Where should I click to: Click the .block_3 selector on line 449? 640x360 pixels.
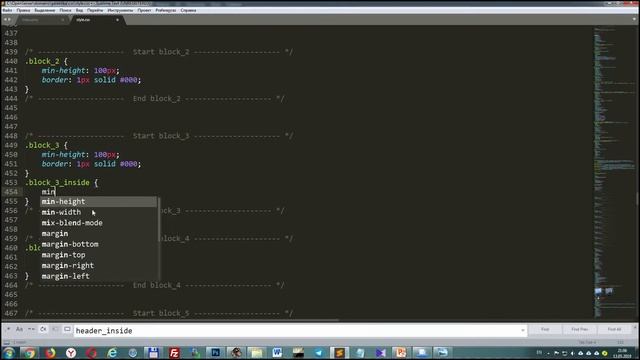click(x=42, y=145)
